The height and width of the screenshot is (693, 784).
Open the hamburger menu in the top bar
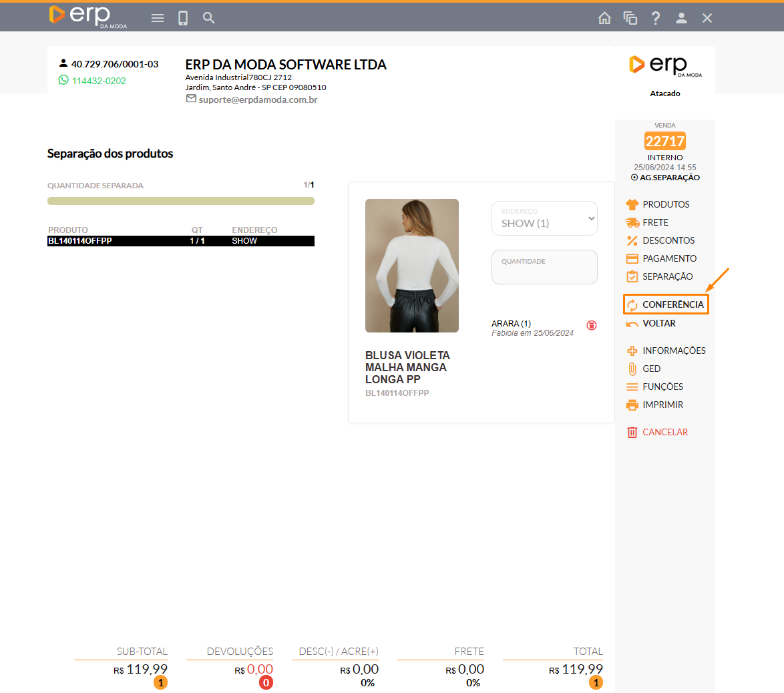(x=158, y=18)
